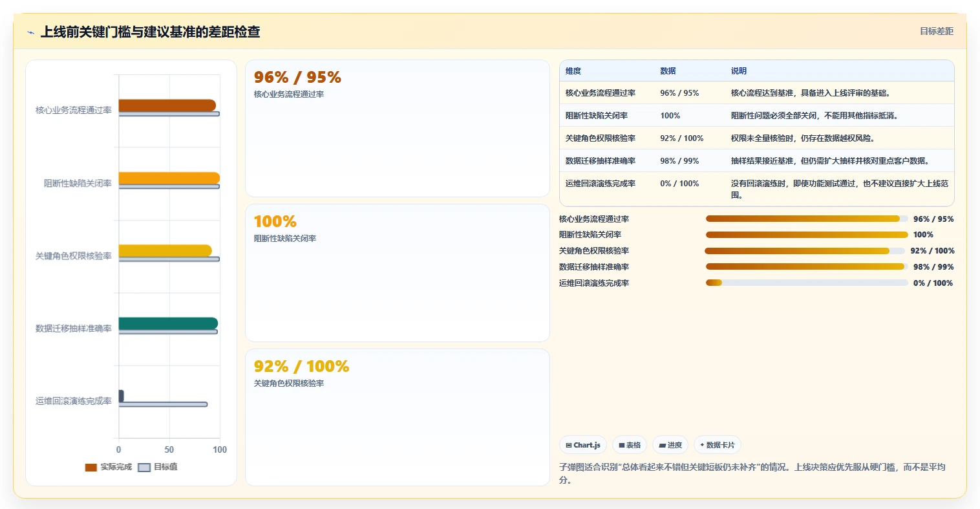
Task: Click the chart axis label 数据迁移抽样准确率
Action: pyautogui.click(x=74, y=329)
